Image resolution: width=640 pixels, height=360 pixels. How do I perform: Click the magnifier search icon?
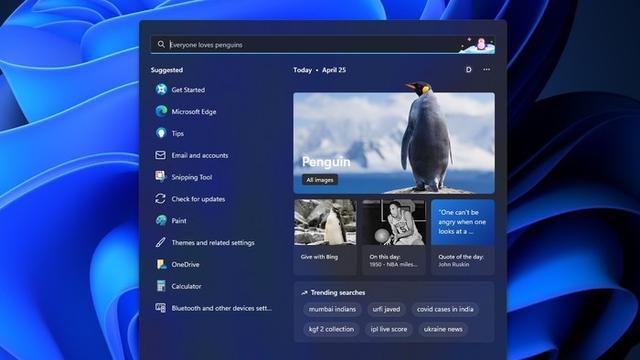[x=161, y=44]
